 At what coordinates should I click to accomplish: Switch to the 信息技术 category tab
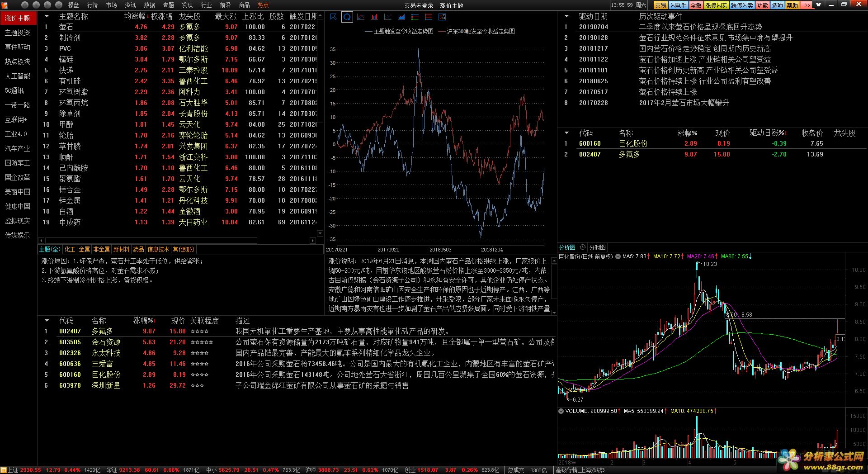(x=158, y=249)
